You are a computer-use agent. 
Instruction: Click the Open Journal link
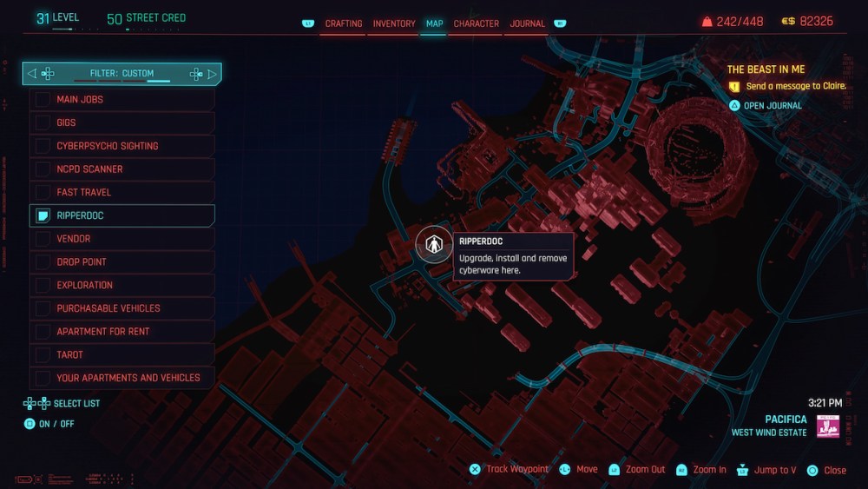pos(773,106)
